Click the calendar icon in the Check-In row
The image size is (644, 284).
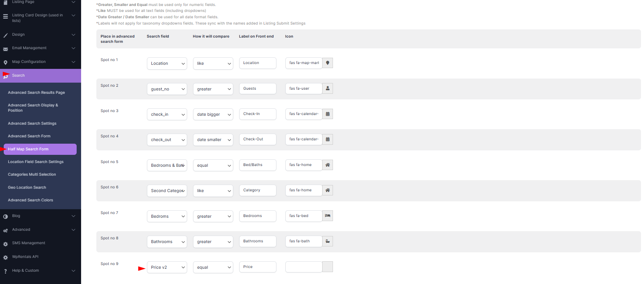[x=327, y=114]
